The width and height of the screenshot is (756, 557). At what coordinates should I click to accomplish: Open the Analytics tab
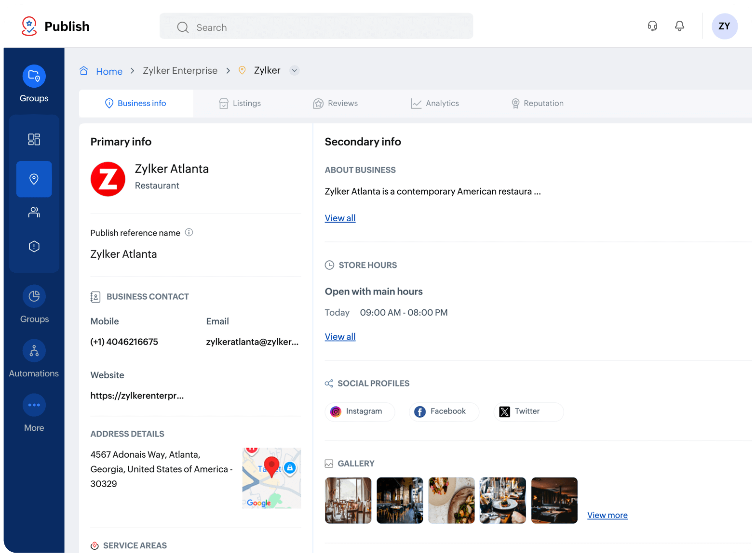[435, 104]
